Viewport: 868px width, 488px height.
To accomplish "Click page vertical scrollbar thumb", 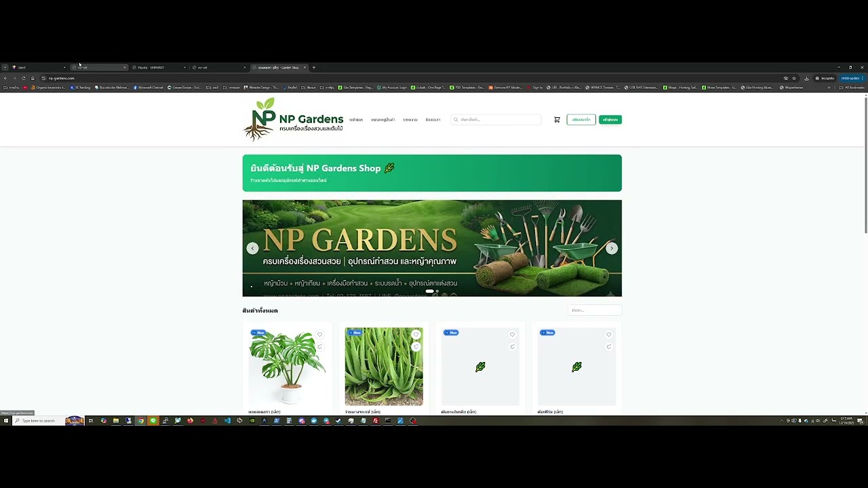I will tap(865, 165).
